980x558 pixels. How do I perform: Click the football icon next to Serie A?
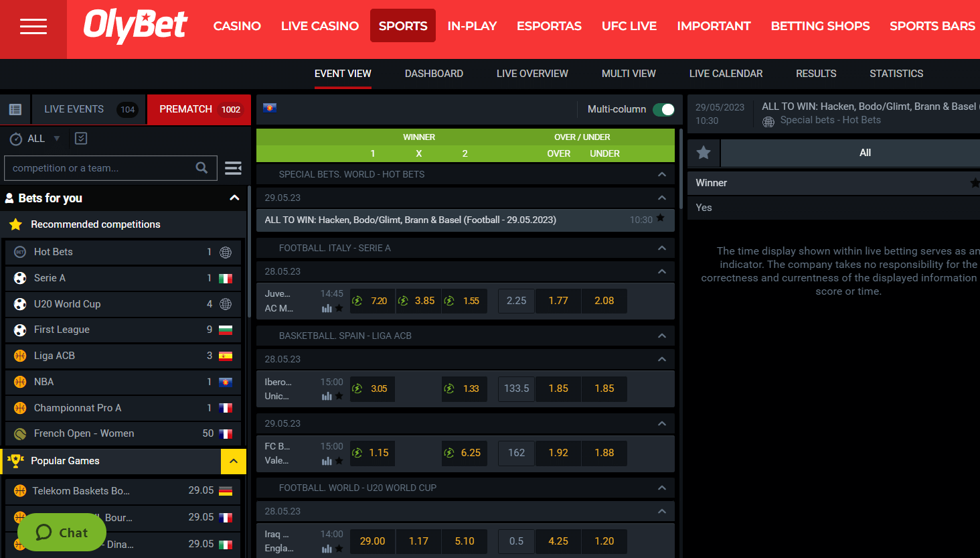coord(20,278)
